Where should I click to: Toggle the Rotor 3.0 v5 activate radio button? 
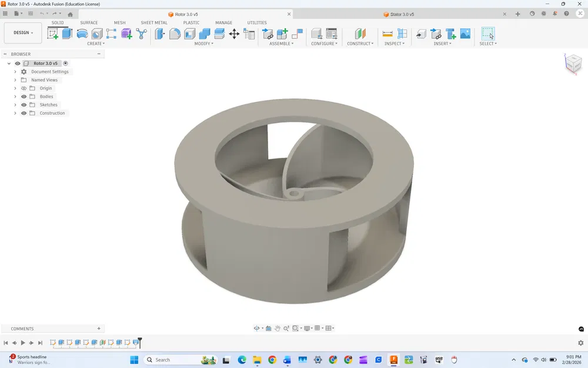tap(65, 64)
